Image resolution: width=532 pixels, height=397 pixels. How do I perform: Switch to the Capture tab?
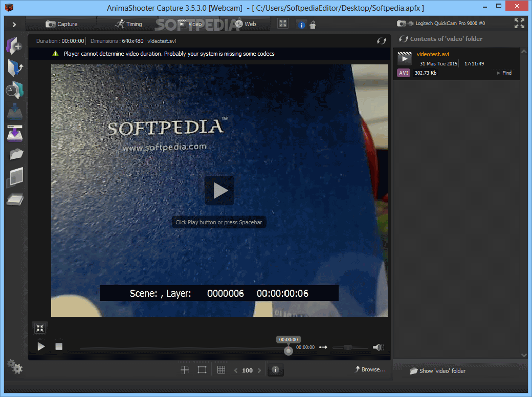[61, 24]
